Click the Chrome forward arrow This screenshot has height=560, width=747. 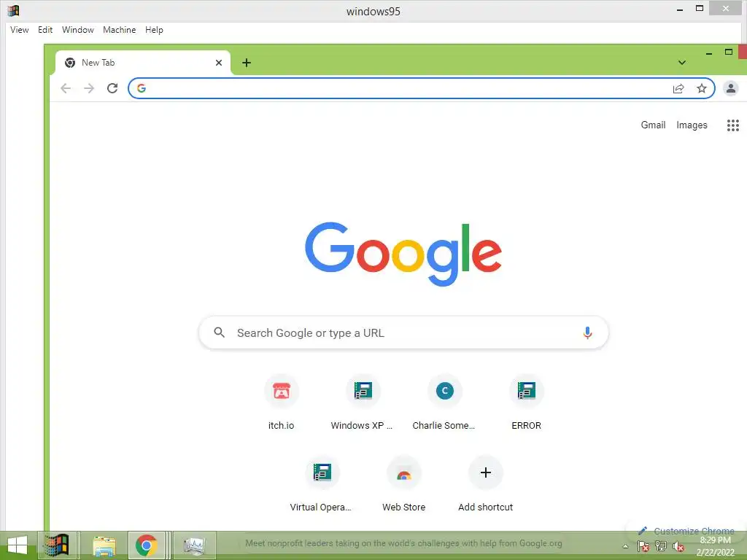point(89,88)
